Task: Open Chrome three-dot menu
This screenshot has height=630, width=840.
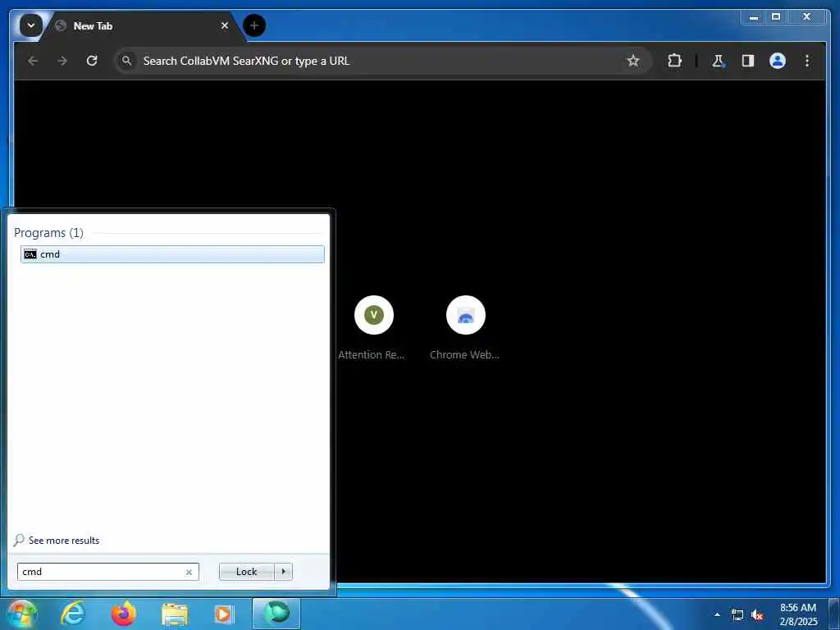Action: (x=807, y=61)
